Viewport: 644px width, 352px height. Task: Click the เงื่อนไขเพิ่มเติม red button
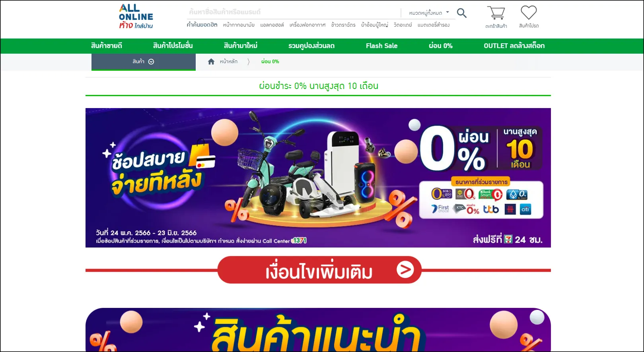[x=319, y=270]
